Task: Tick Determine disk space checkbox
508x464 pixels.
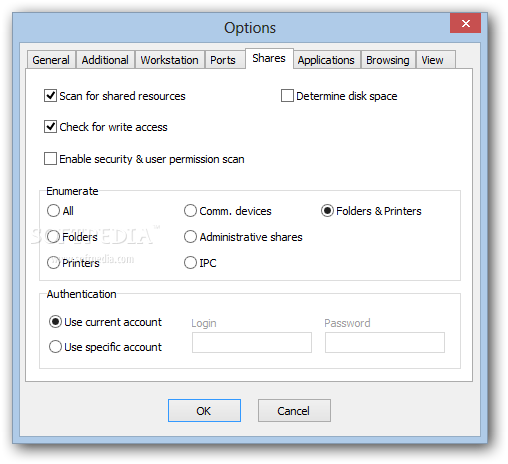Action: tap(287, 96)
